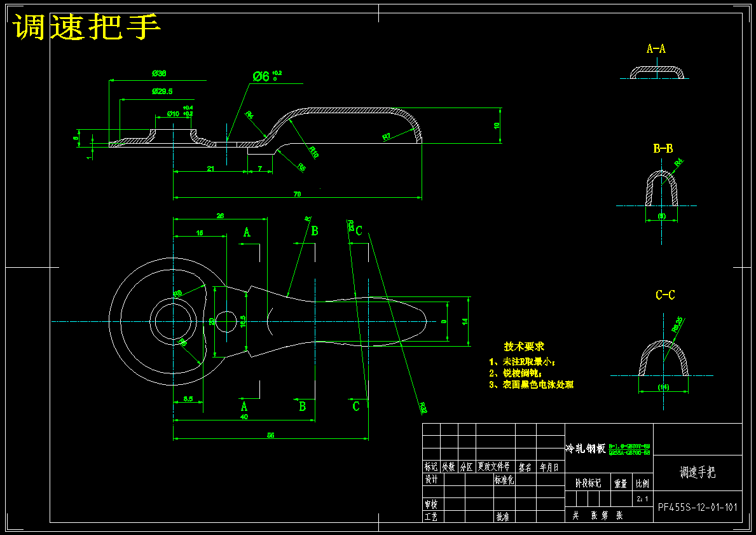Click the 批准 cell label

pyautogui.click(x=503, y=517)
